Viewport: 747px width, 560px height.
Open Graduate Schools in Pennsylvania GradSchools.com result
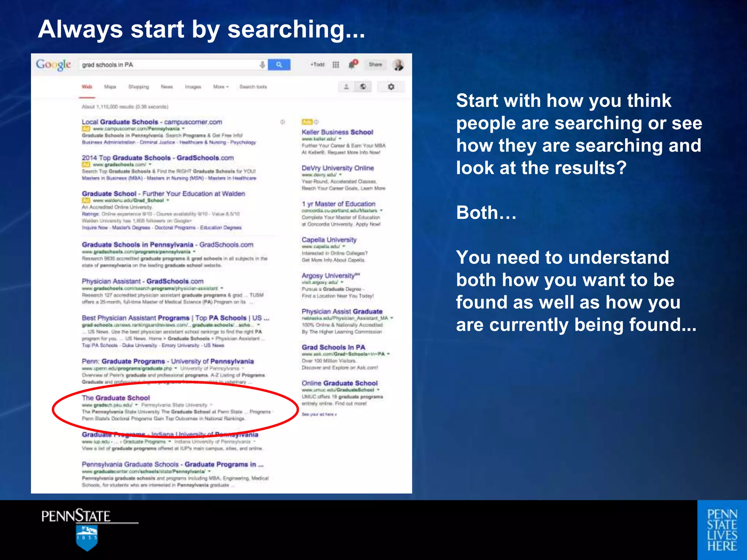pos(167,245)
